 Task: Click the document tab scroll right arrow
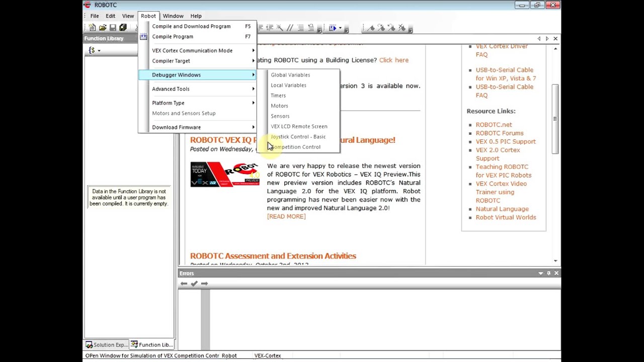tap(547, 39)
